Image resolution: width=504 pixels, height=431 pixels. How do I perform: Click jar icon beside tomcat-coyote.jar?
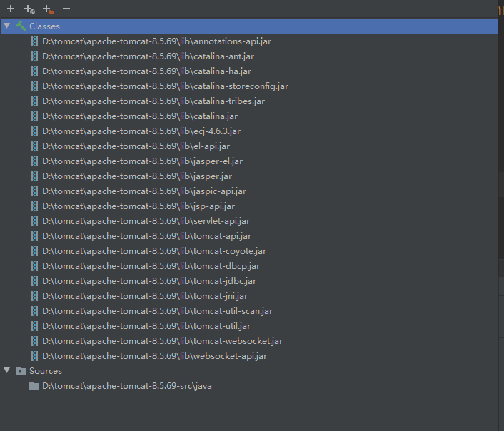point(34,251)
